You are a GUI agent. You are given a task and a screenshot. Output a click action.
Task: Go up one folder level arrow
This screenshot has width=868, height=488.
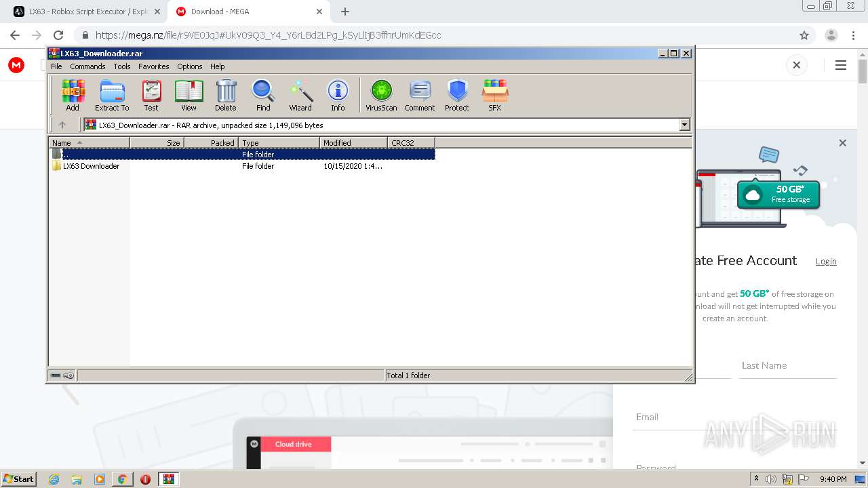pos(62,125)
